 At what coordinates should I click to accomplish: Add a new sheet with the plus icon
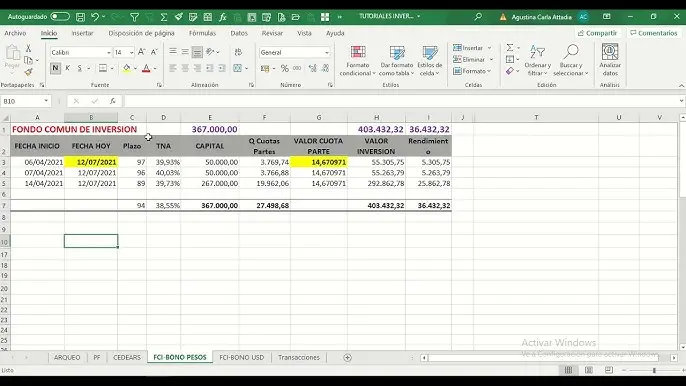(347, 358)
